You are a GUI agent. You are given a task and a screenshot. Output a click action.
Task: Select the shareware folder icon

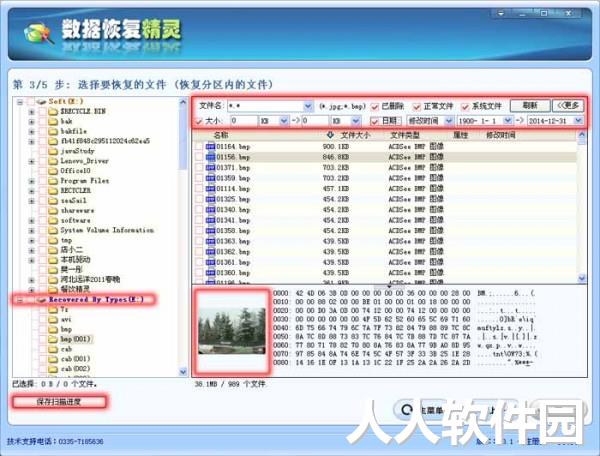tap(53, 211)
